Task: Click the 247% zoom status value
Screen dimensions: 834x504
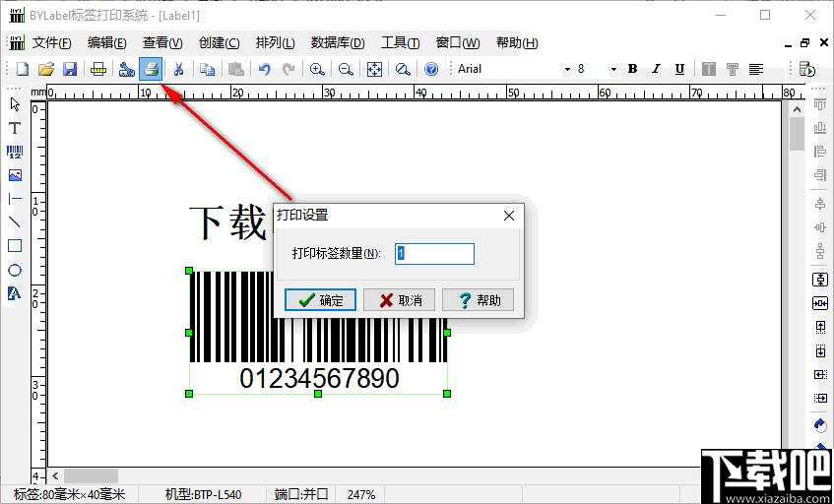Action: 361,494
